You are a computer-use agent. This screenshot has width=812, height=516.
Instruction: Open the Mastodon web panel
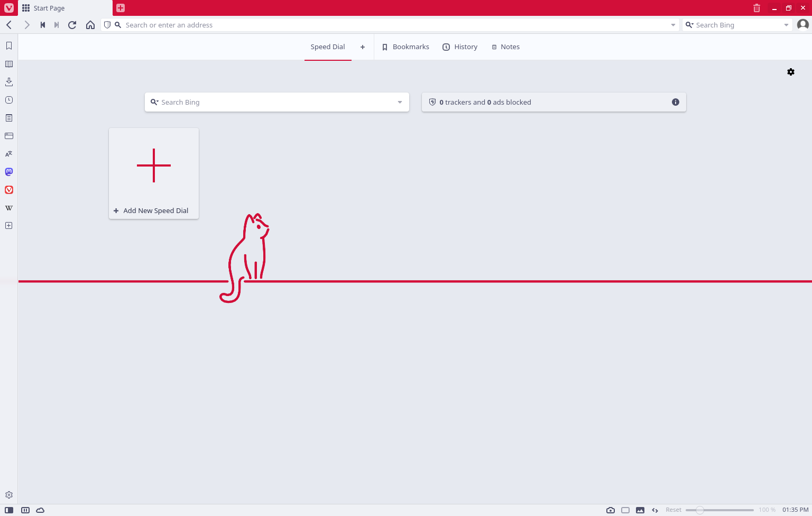click(9, 172)
